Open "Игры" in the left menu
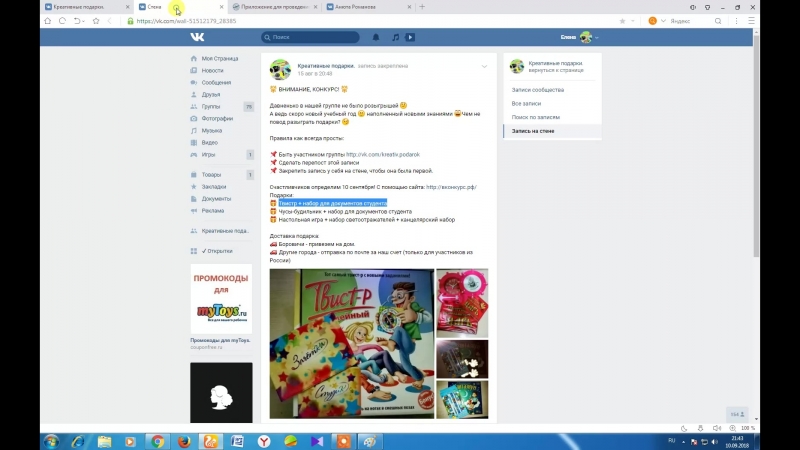Image resolution: width=800 pixels, height=450 pixels. tap(208, 155)
